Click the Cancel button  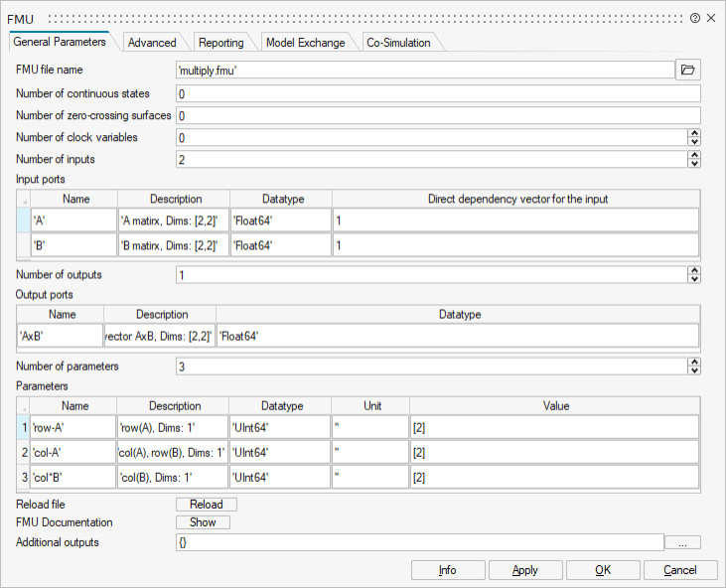[680, 570]
